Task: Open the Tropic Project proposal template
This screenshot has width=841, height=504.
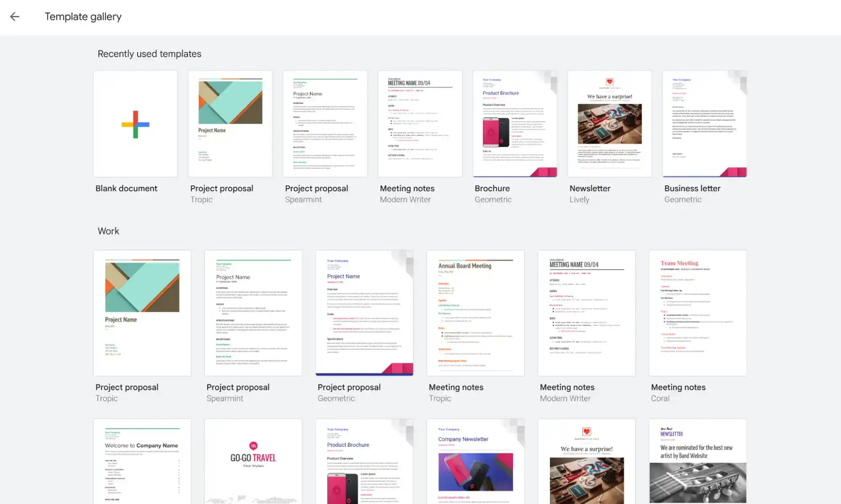Action: pos(230,123)
